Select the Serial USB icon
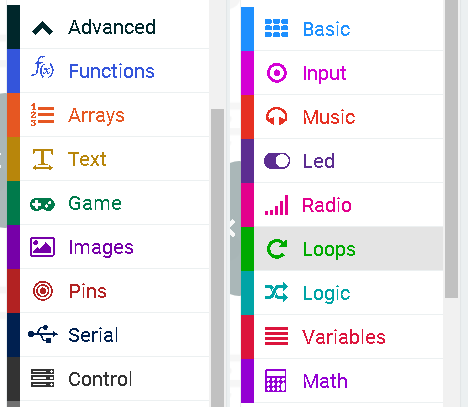This screenshot has width=468, height=407. pyautogui.click(x=43, y=334)
